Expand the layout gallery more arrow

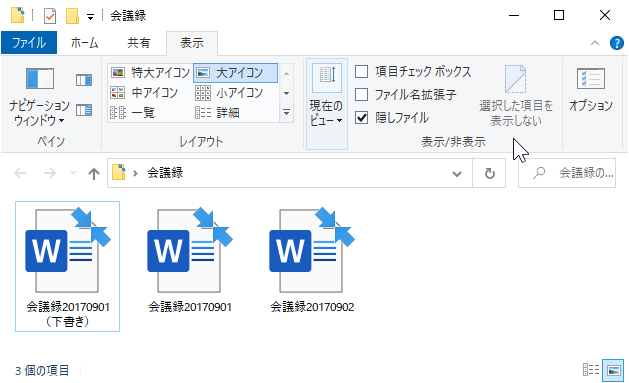286,112
